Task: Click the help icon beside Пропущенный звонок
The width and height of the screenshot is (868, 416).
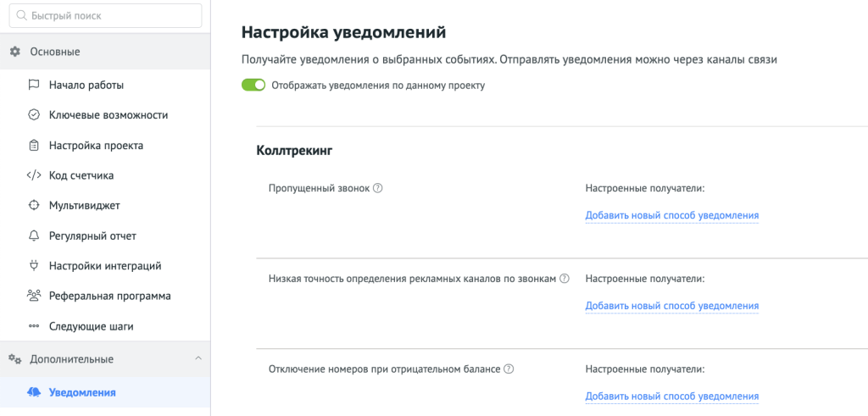Action: pos(378,188)
